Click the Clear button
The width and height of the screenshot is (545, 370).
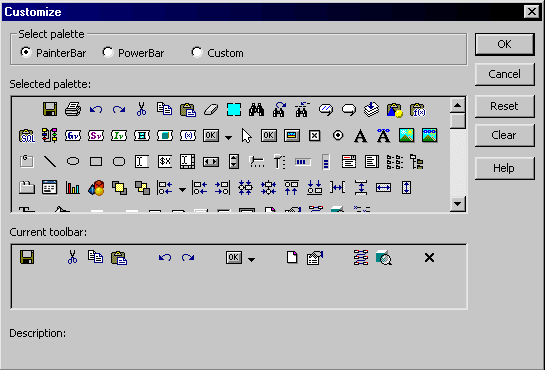pyautogui.click(x=504, y=135)
